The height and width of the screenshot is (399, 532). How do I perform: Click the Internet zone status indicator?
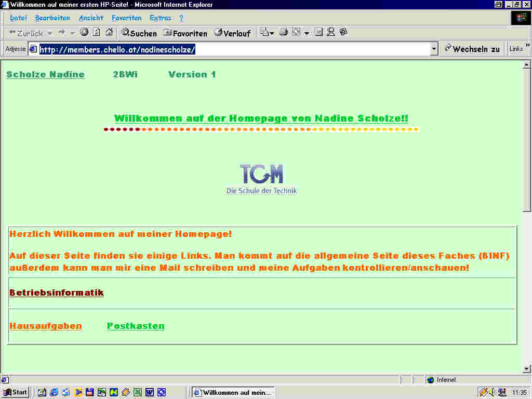pos(442,380)
